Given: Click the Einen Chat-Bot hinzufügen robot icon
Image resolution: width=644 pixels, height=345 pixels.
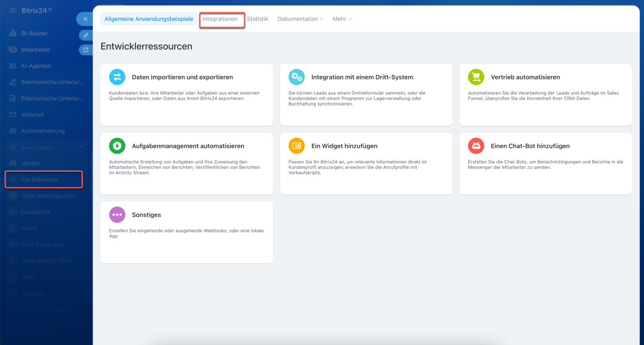Looking at the screenshot, I should pos(476,146).
